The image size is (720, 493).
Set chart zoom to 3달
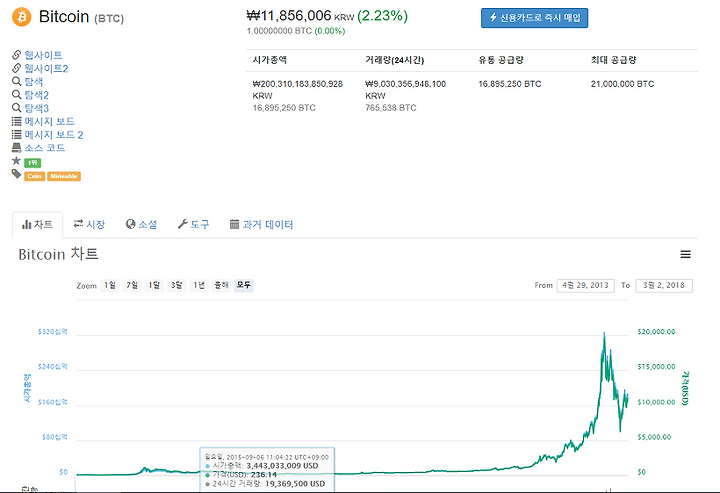[x=177, y=286]
